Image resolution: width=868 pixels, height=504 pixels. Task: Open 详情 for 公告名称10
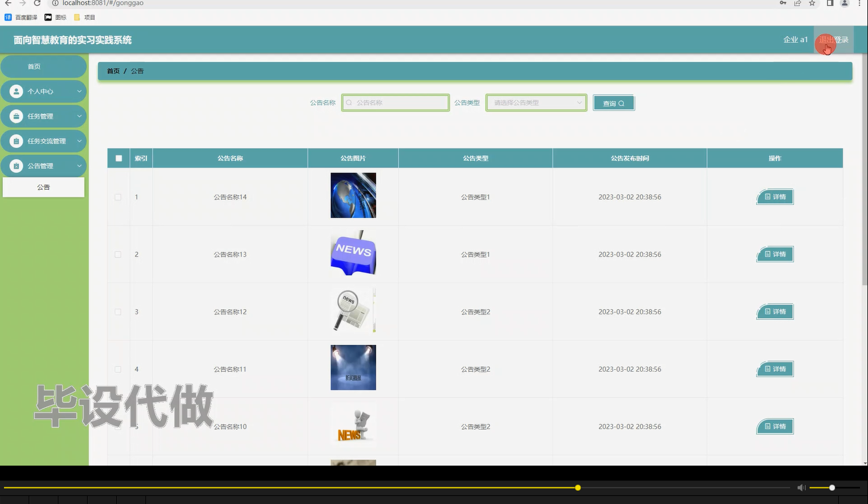pyautogui.click(x=775, y=427)
